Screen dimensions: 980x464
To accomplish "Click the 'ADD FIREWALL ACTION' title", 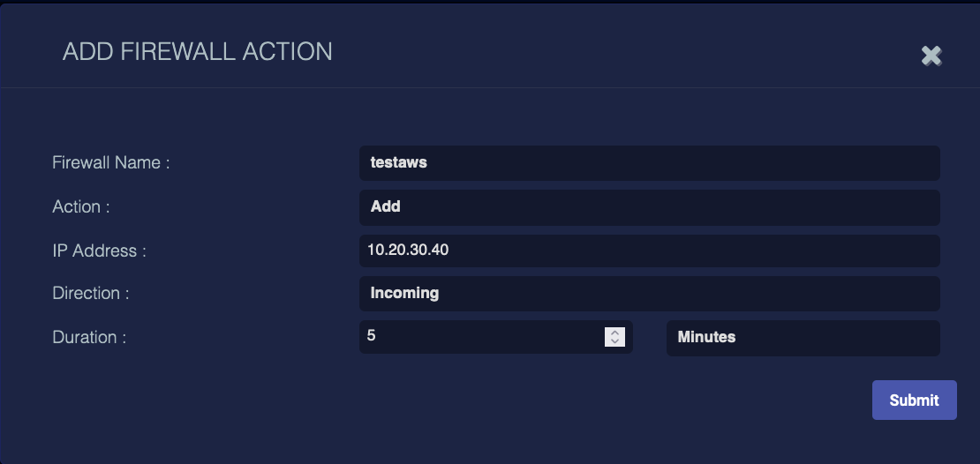I will pos(198,52).
